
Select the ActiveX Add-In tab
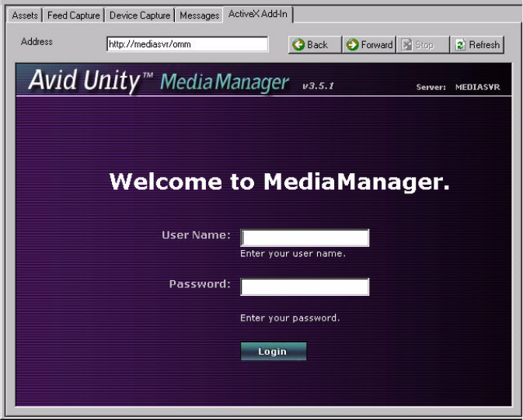point(258,14)
